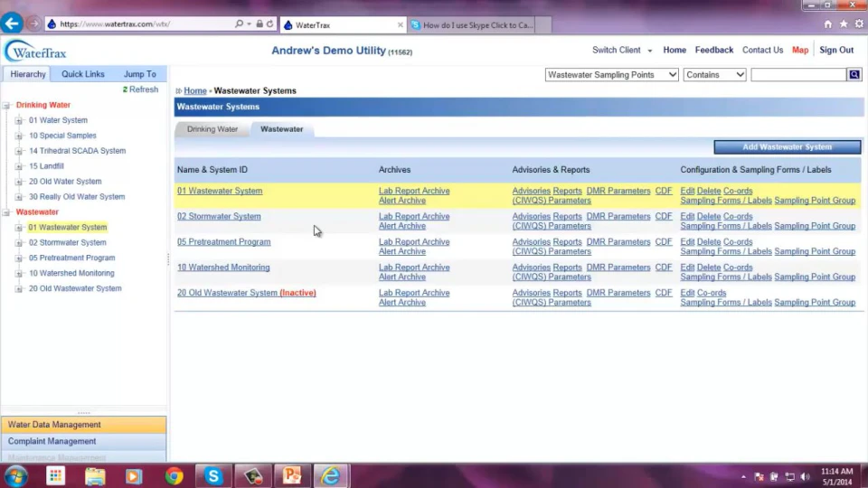Open Lab Report Archive for 02 Stormwater System

(x=414, y=216)
